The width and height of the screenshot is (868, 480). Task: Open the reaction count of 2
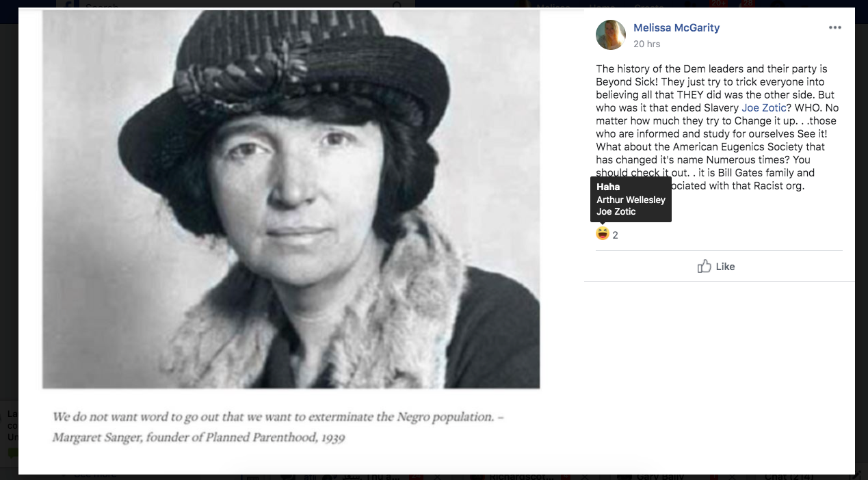[x=615, y=235]
